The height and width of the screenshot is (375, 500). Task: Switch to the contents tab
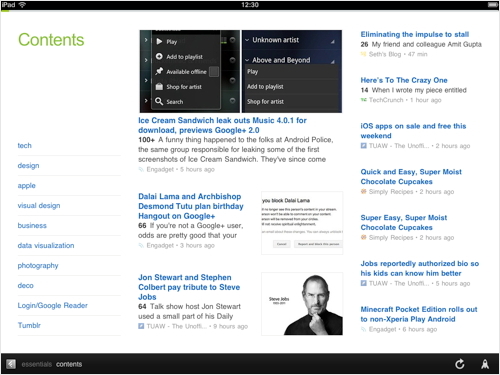pos(69,364)
